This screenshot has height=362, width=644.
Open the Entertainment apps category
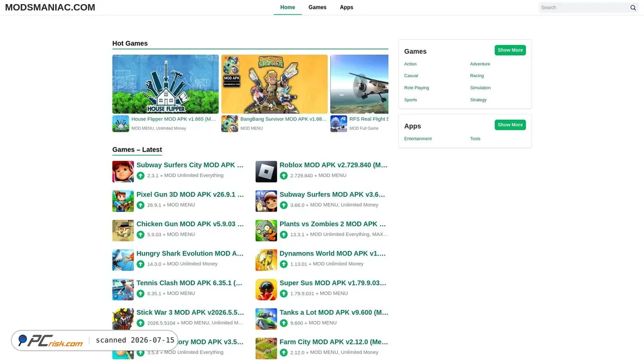[417, 139]
